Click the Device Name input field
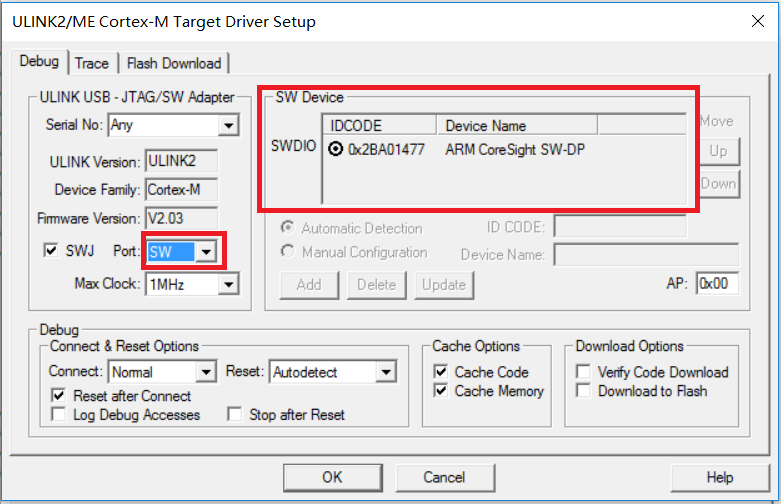Screen dimensions: 781x504 pos(646,254)
